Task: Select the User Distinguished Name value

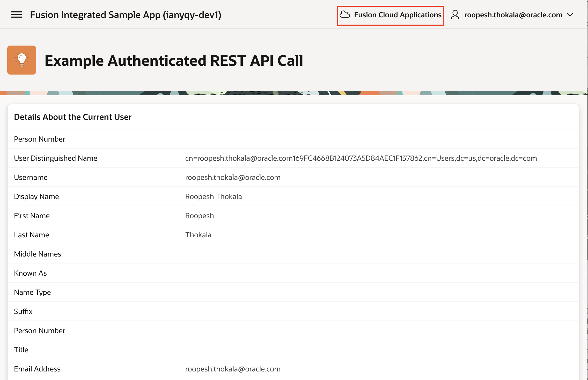Action: pyautogui.click(x=361, y=158)
